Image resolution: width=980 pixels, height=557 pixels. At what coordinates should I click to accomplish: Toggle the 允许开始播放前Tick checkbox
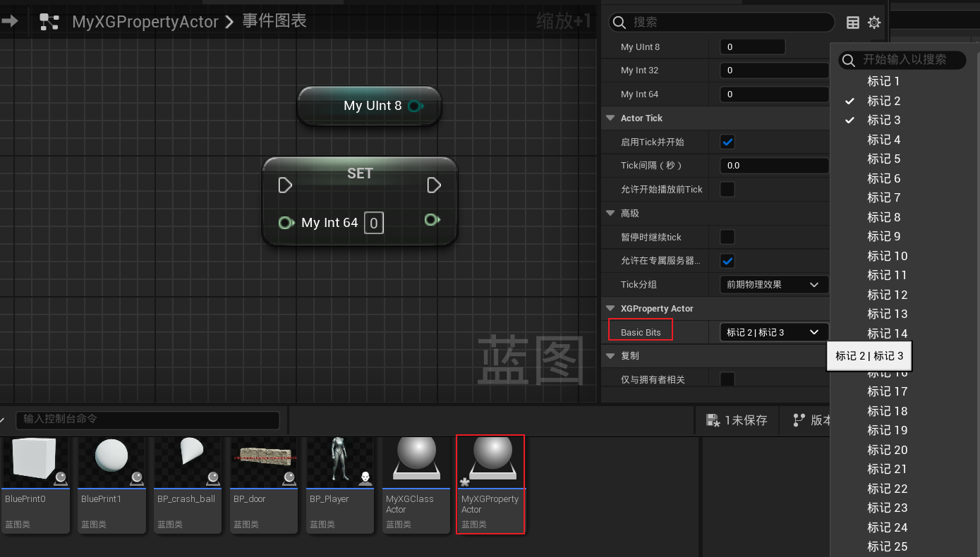(727, 189)
